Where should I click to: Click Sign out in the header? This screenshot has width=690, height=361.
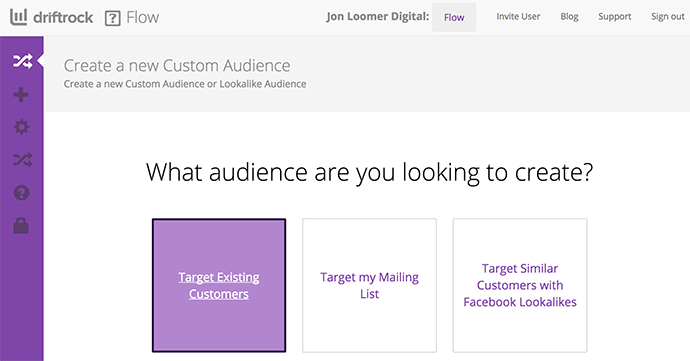(668, 17)
